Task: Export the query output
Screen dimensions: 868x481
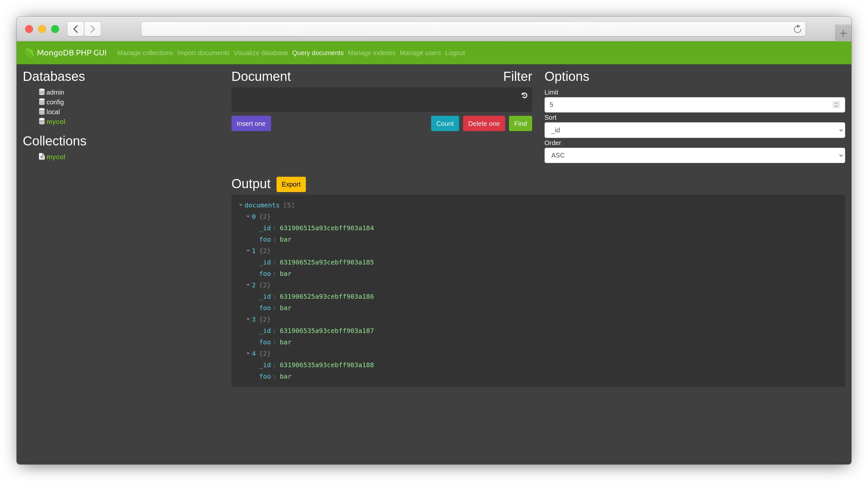Action: pos(291,184)
